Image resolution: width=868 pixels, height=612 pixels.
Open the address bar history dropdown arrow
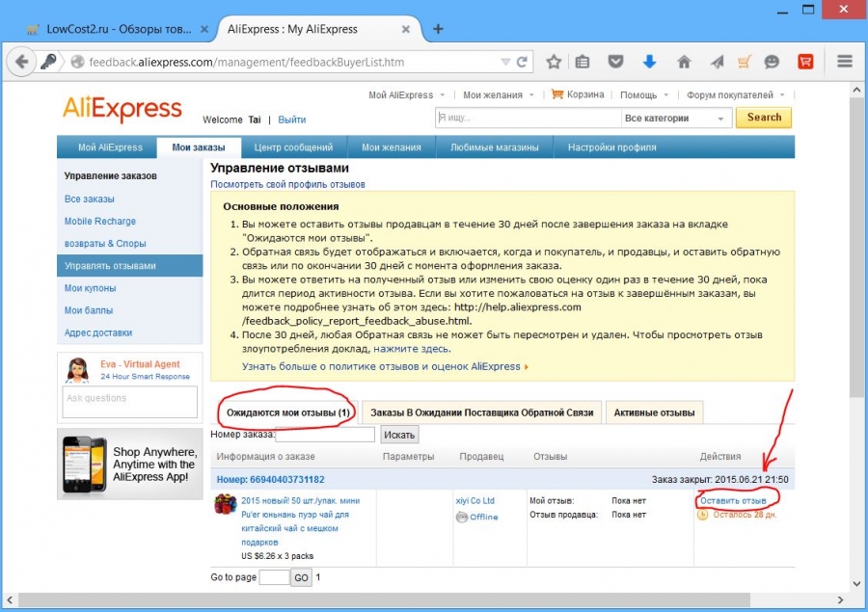tap(505, 62)
